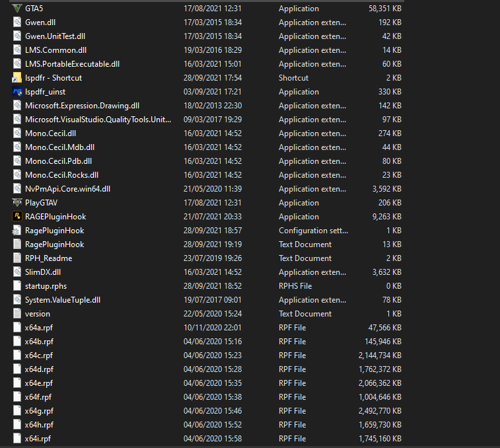Viewport: 500px width, 448px height.
Task: Click the RPHS File type label
Action: pyautogui.click(x=295, y=286)
